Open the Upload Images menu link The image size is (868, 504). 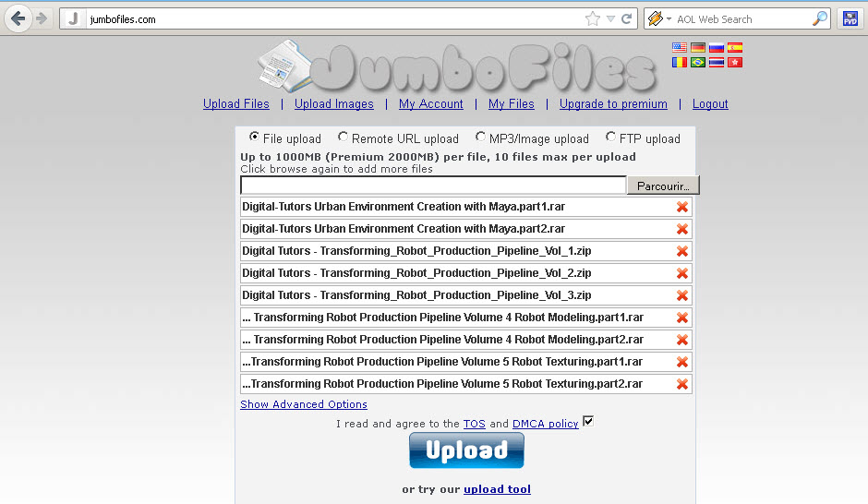point(333,104)
